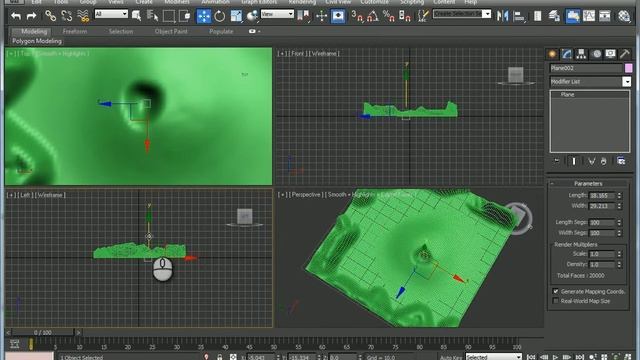
Task: Switch to the Selection ribbon tab
Action: [121, 31]
